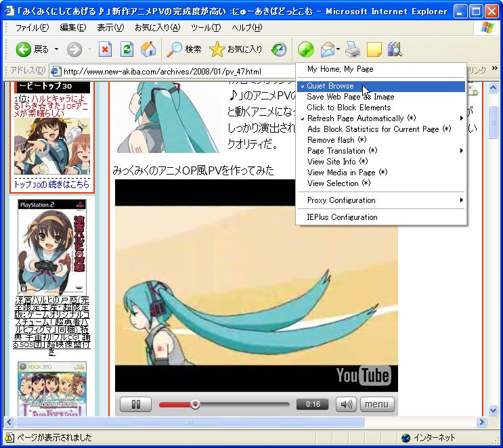Screen dimensions: 503x448
Task: Click the research books toolbar icon
Action: click(395, 49)
